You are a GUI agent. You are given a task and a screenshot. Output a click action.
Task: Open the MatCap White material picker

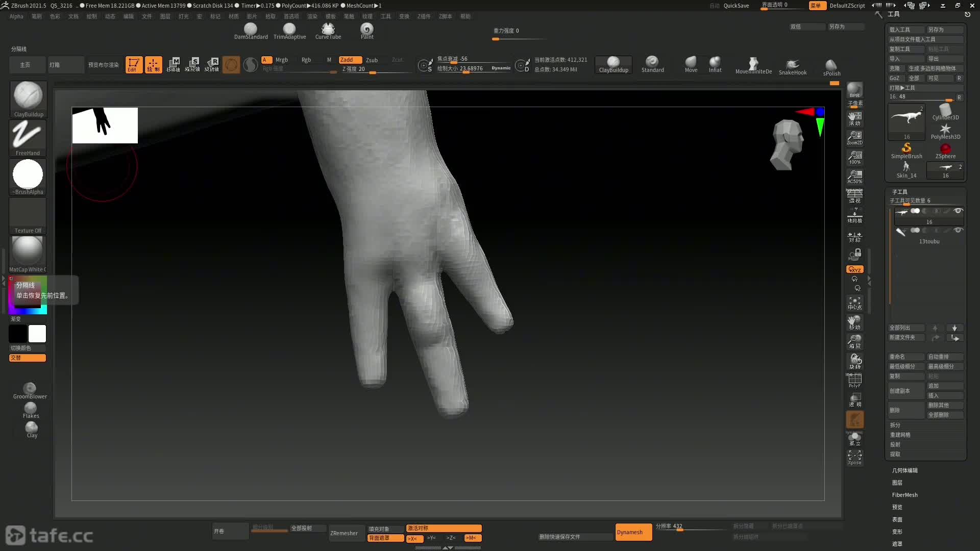tap(28, 254)
